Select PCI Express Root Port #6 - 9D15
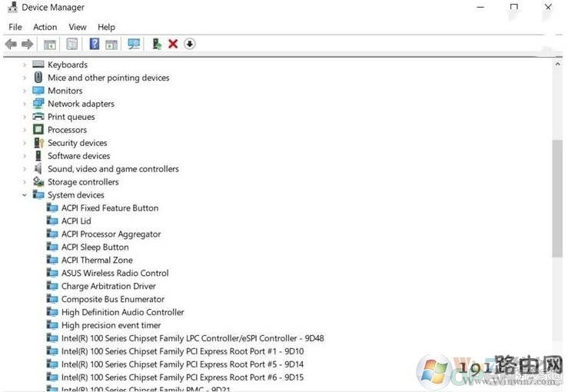 182,377
